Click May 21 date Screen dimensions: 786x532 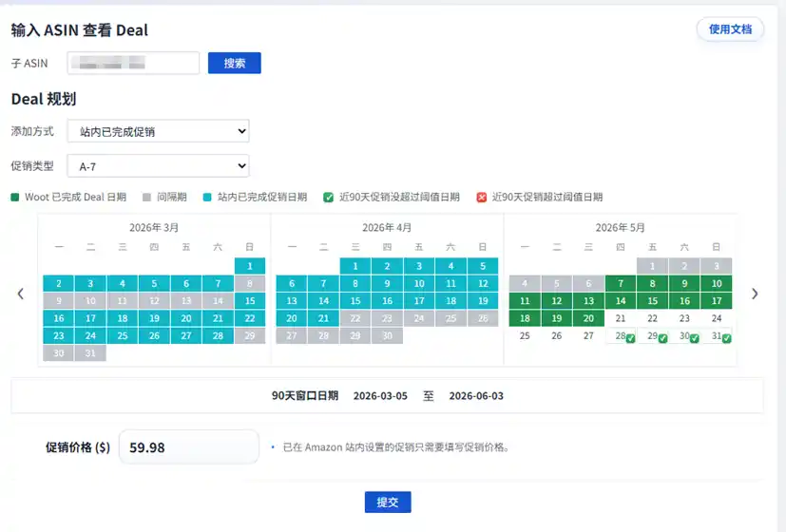pos(621,318)
